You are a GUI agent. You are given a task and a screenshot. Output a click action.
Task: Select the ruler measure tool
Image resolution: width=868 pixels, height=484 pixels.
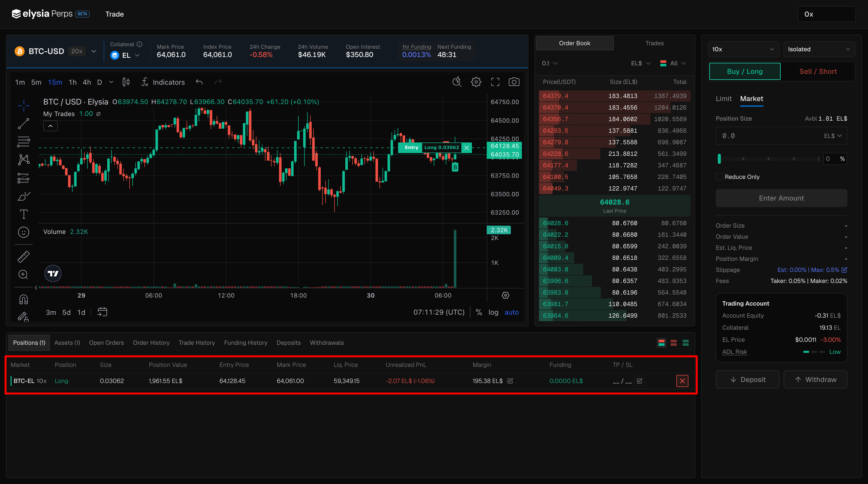coord(24,257)
